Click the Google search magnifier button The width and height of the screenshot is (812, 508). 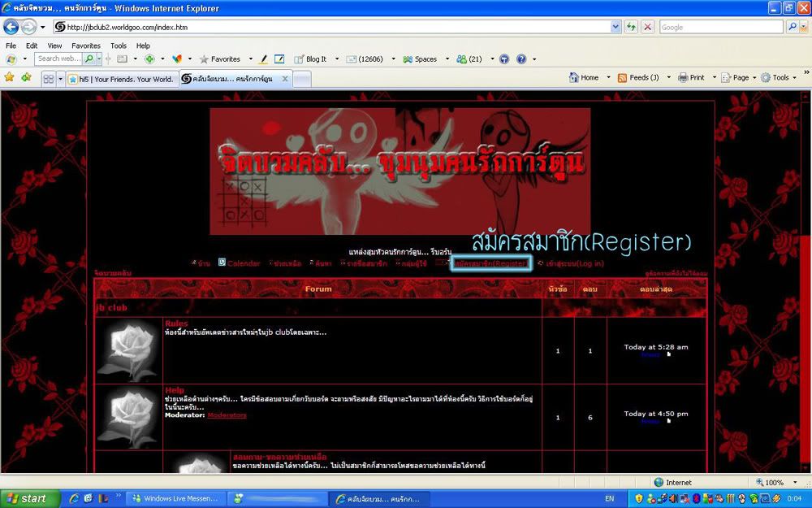(792, 27)
